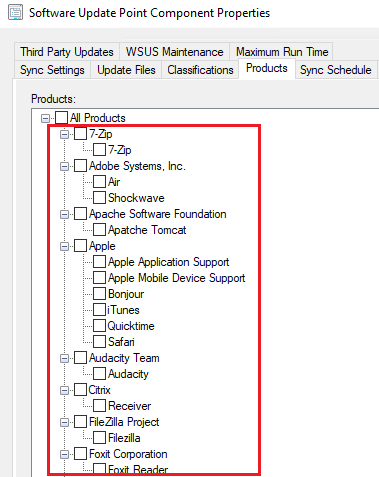Check the Quicktime checkbox
The width and height of the screenshot is (379, 477).
point(99,326)
